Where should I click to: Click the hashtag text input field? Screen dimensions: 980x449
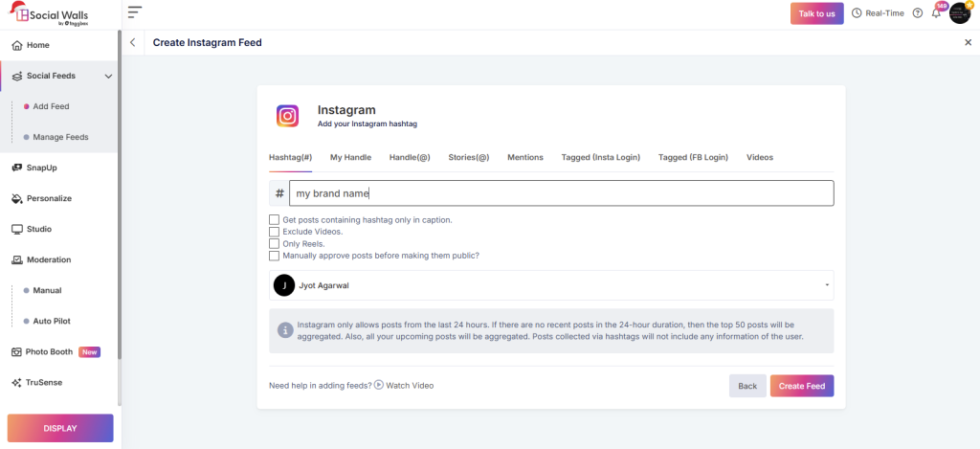click(561, 193)
